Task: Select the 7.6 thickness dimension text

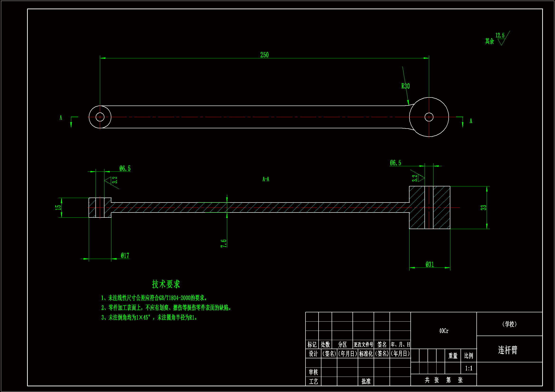Action: (224, 243)
